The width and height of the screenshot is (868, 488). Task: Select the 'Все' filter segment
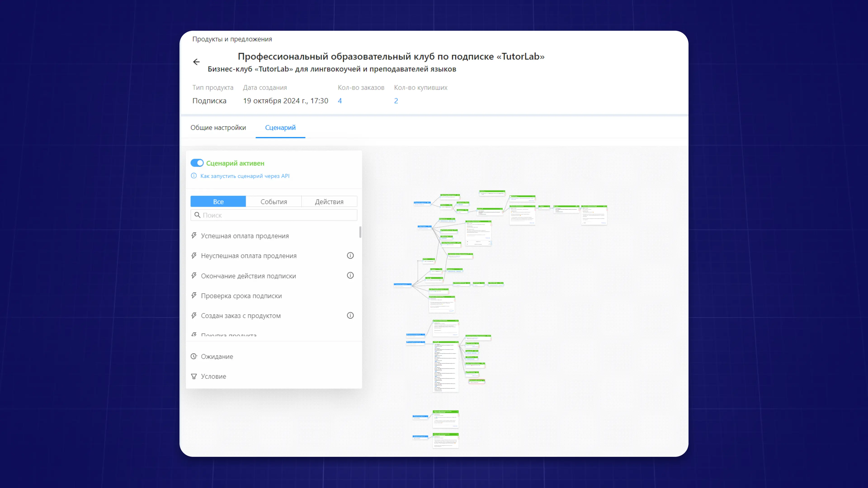218,201
